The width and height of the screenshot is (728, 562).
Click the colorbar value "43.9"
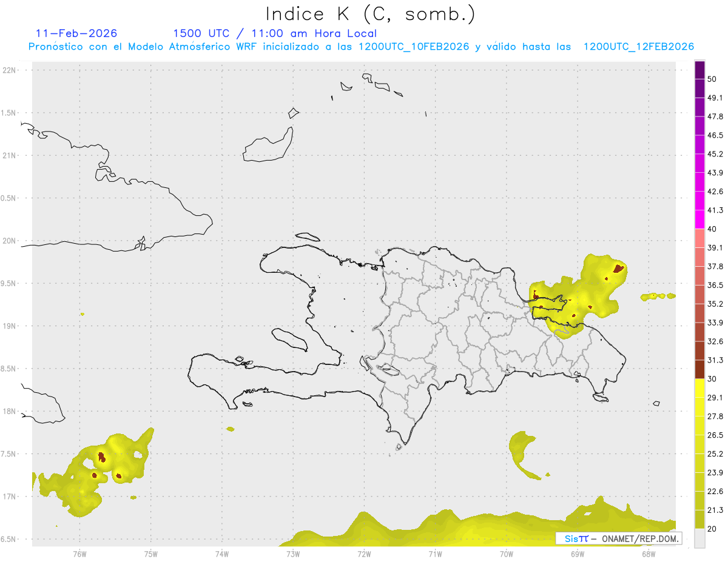click(x=715, y=173)
